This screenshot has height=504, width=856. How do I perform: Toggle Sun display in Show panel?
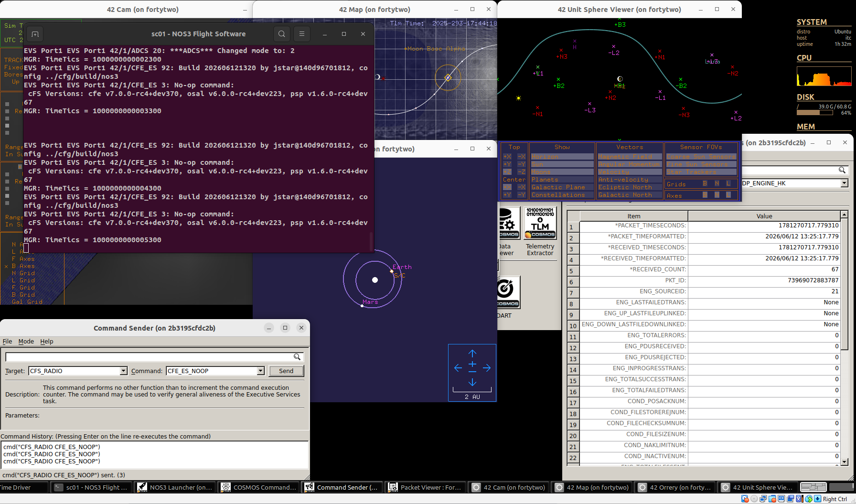pos(562,164)
